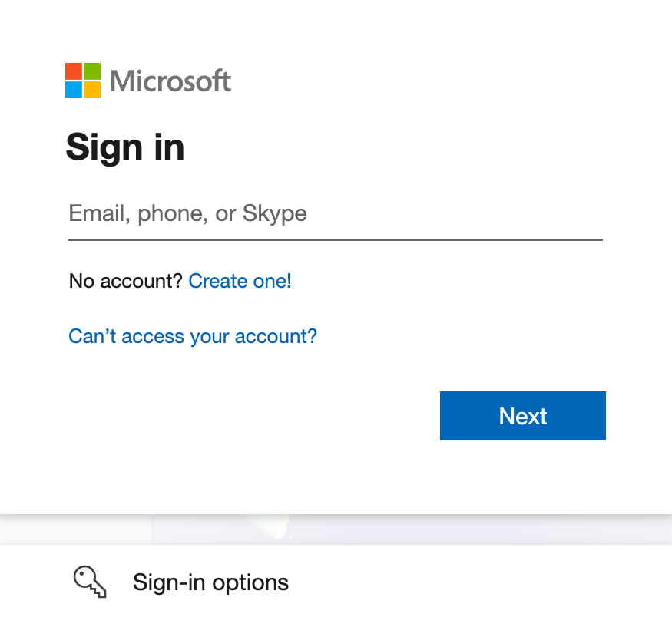
Task: Select the green square in the Microsoft logo
Action: (x=91, y=71)
